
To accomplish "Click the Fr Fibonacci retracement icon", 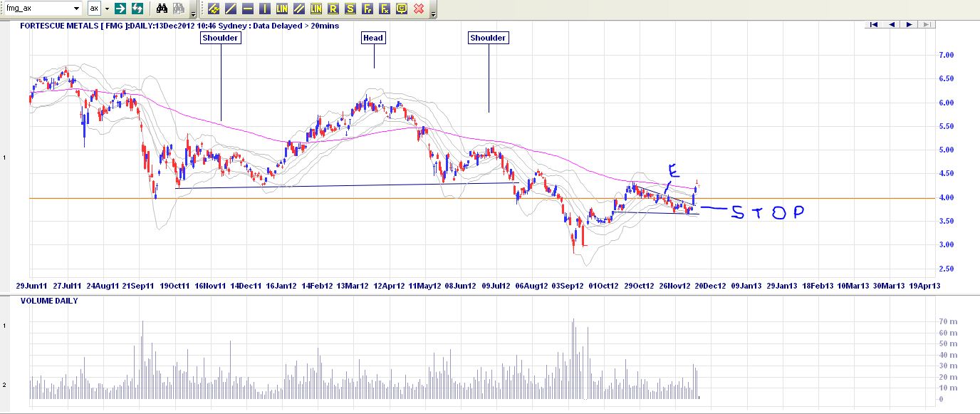I will click(367, 9).
